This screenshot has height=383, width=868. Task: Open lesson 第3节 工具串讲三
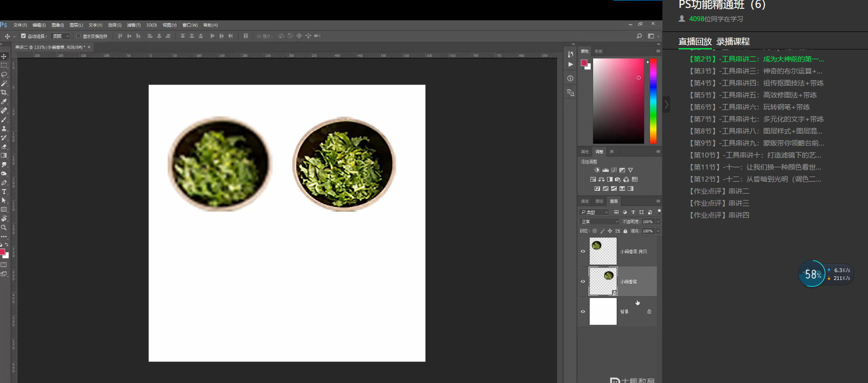(x=756, y=71)
